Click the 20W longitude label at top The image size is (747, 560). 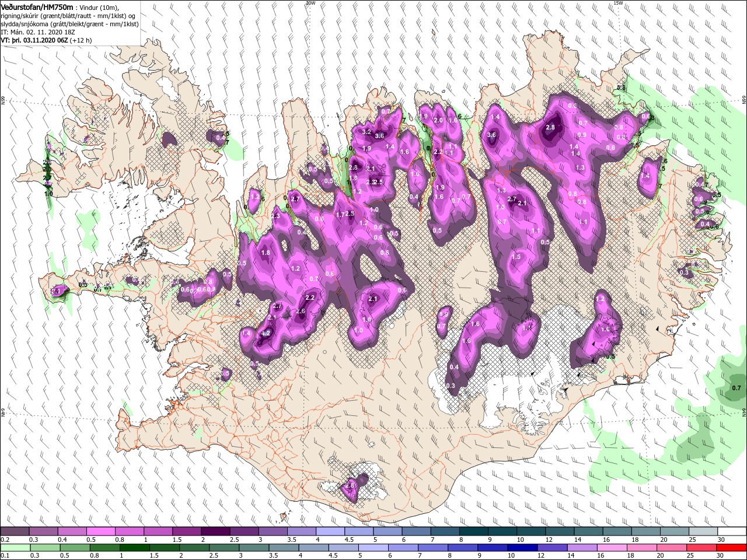[310, 3]
